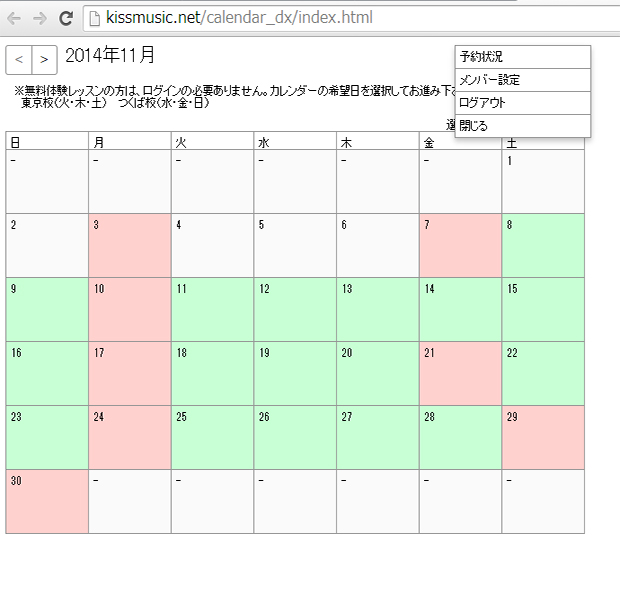Select Tuesday the 25th

pos(212,438)
